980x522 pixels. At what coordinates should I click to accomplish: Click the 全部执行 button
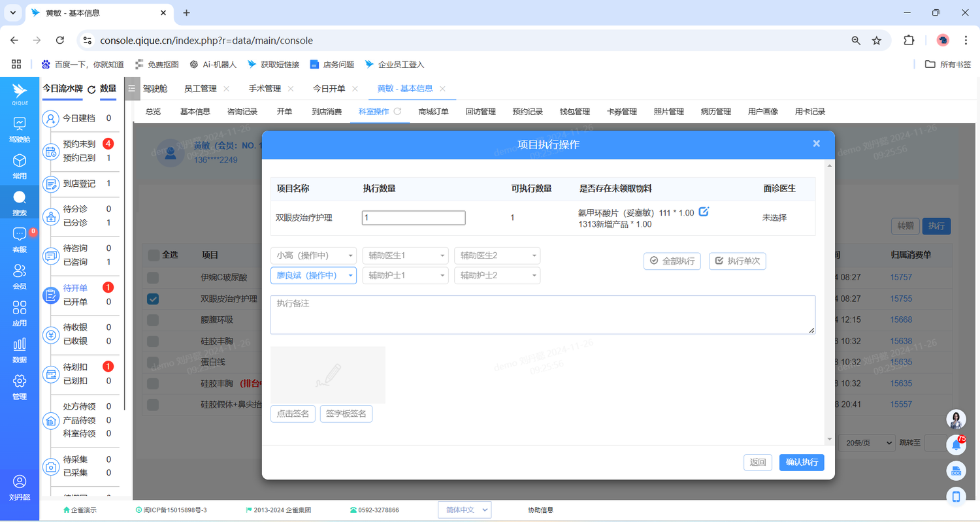click(672, 261)
